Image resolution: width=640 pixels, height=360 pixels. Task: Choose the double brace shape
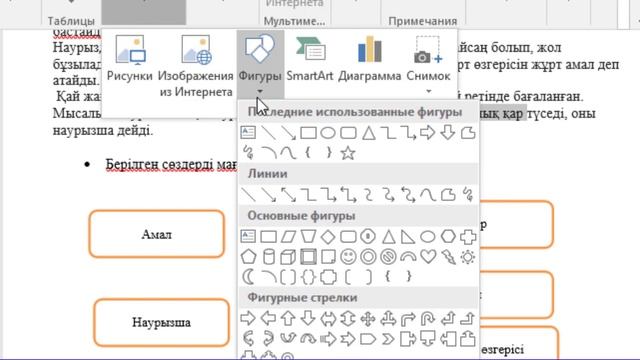pyautogui.click(x=308, y=277)
